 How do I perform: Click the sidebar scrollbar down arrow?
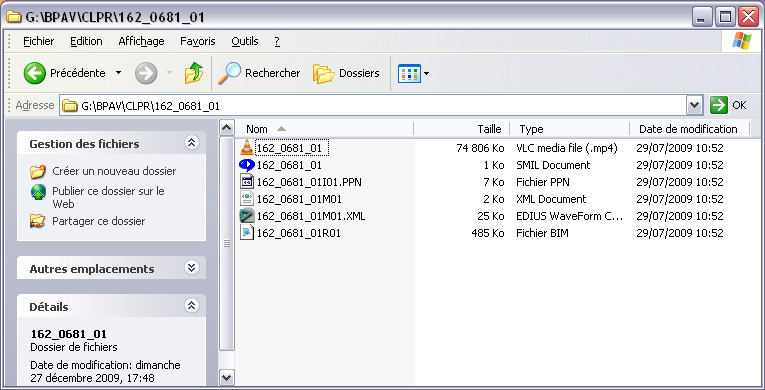pos(227,377)
